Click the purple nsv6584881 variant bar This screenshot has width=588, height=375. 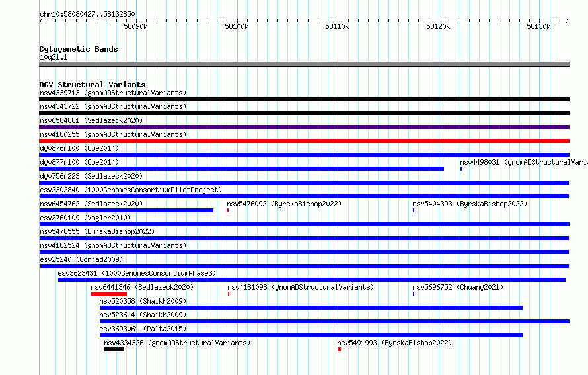(x=304, y=127)
